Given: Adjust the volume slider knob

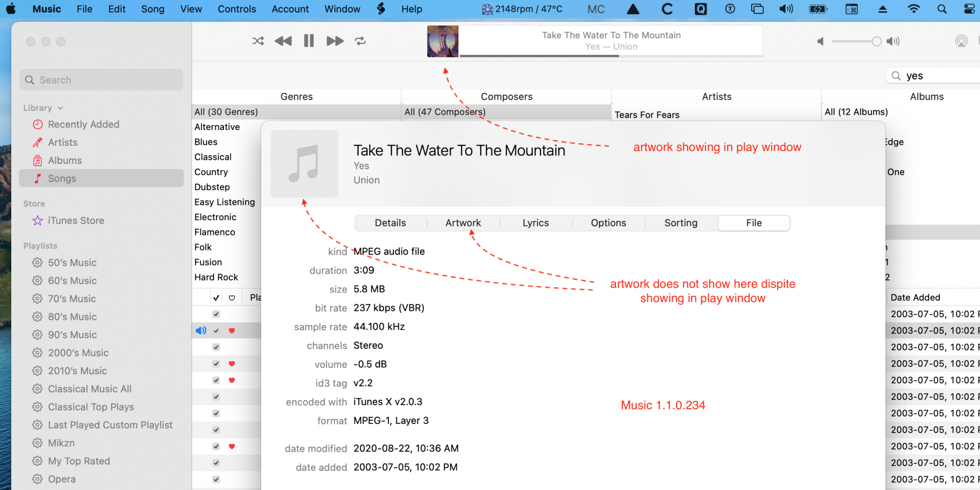Looking at the screenshot, I should coord(877,42).
